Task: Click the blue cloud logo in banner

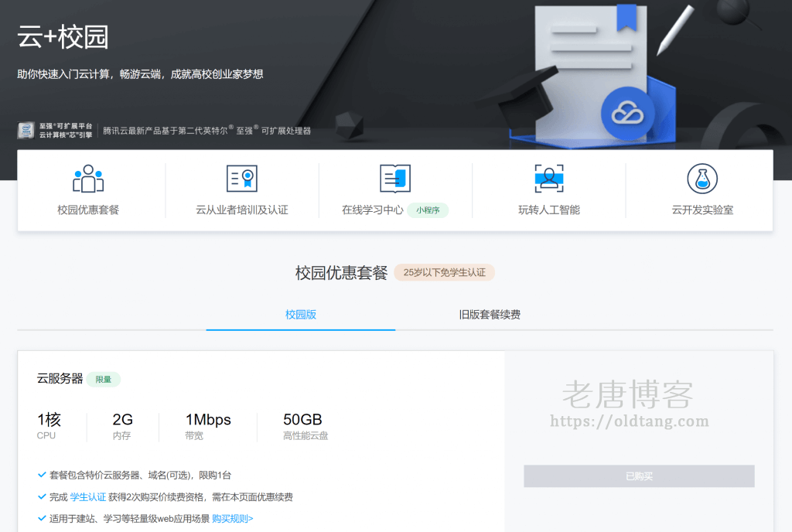Action: (x=627, y=114)
